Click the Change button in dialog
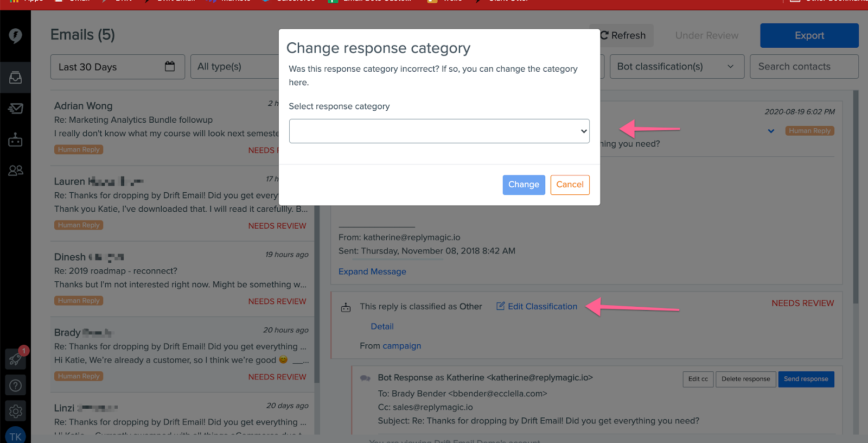The width and height of the screenshot is (868, 443). (x=524, y=185)
